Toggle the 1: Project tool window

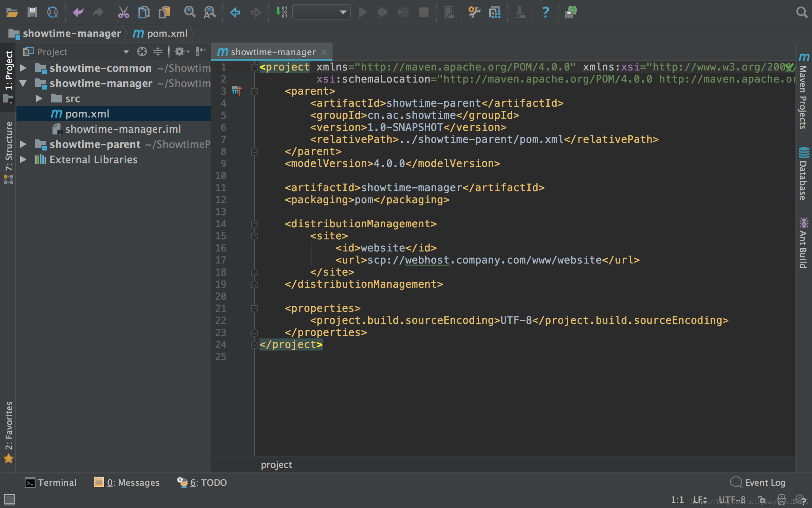pyautogui.click(x=8, y=77)
